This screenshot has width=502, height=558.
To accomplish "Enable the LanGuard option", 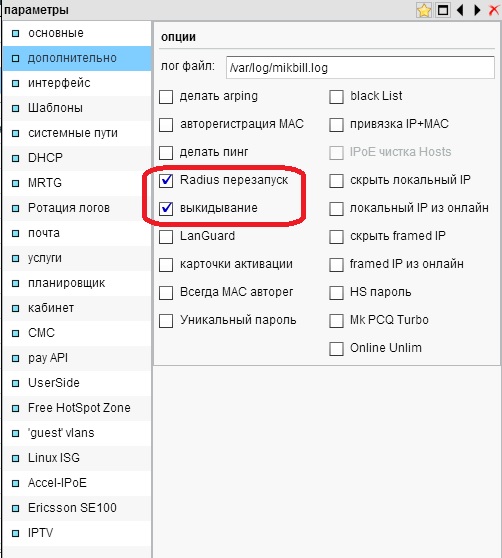I will click(x=166, y=237).
